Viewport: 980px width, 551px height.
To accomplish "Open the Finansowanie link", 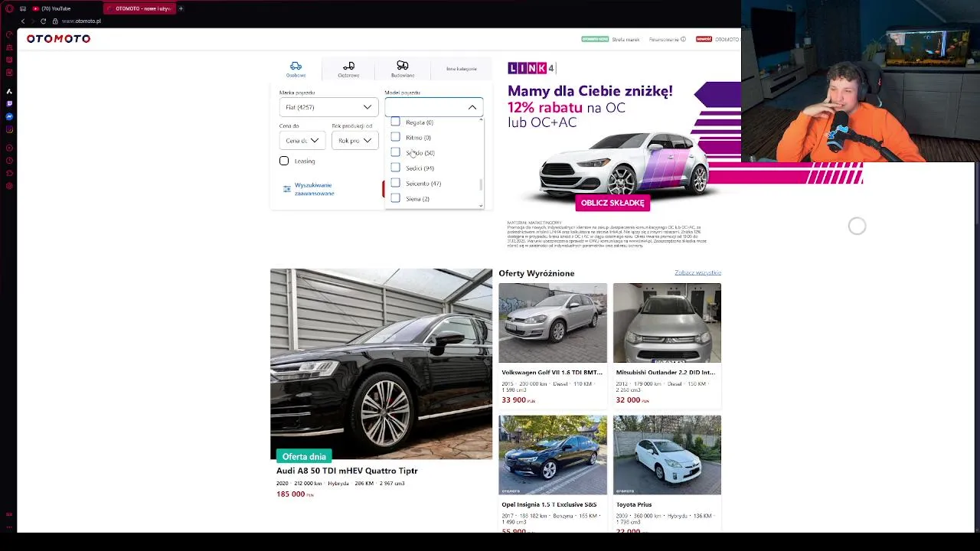I will [664, 39].
